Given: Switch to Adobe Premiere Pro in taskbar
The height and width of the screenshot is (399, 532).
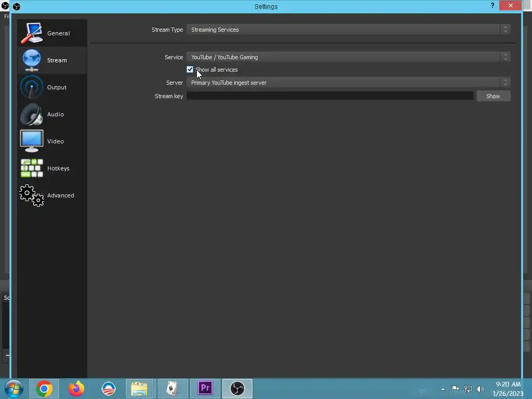Looking at the screenshot, I should [x=205, y=388].
